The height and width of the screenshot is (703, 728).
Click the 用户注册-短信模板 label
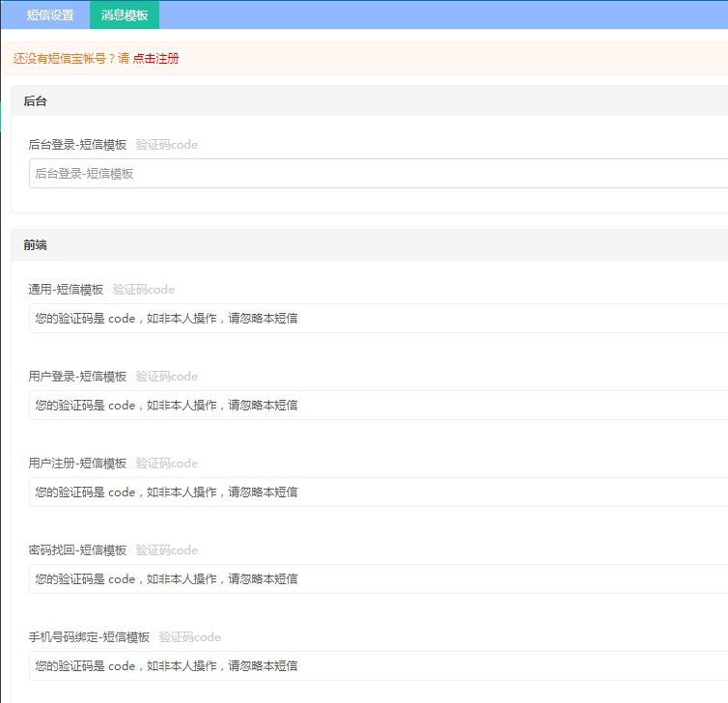tap(77, 464)
